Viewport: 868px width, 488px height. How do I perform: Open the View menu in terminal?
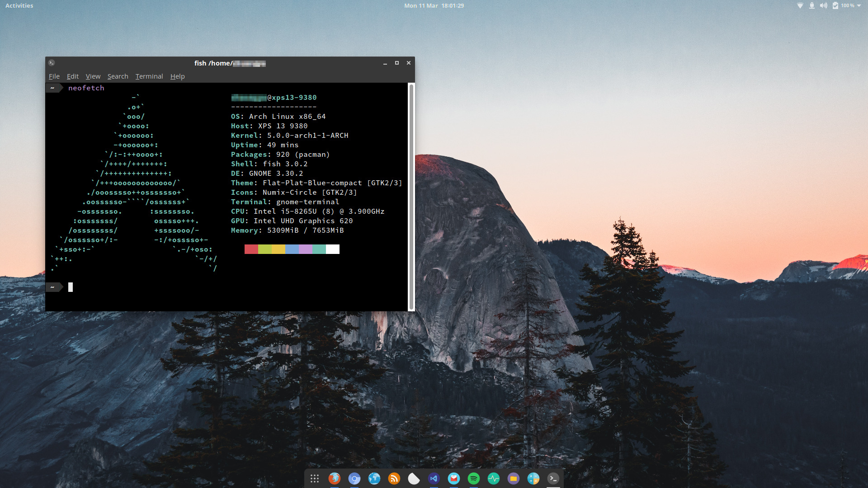(x=93, y=76)
